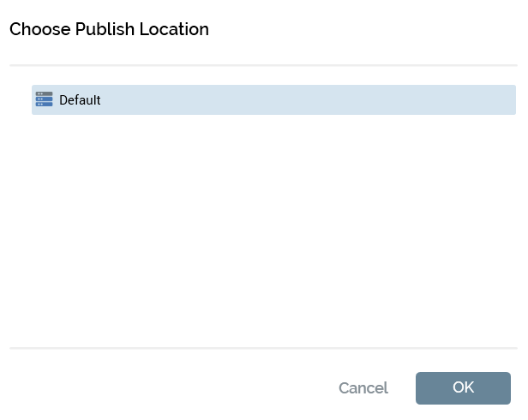
Task: Click the gray Cancel text button
Action: 363,388
